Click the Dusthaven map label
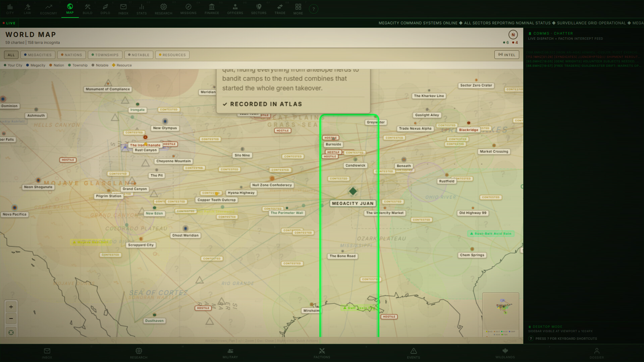The width and height of the screenshot is (644, 362). pos(154,321)
